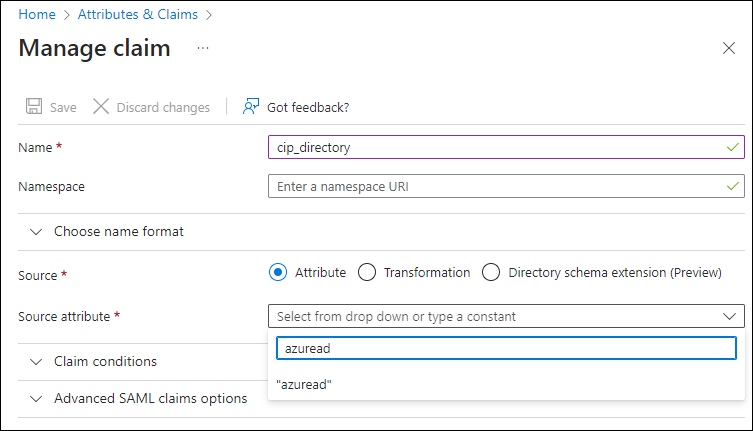Click the Save disk icon
Screen dimensions: 753x431
click(x=34, y=107)
